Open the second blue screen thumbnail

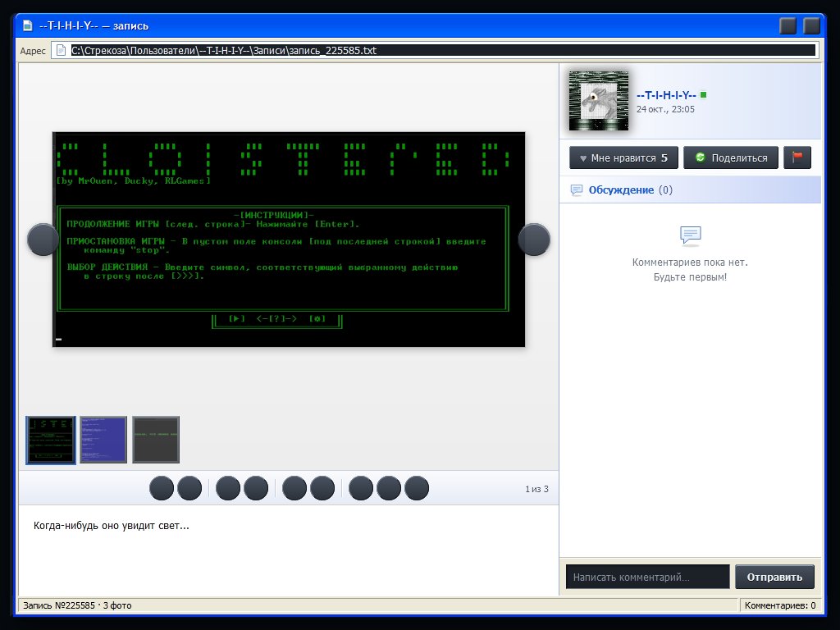(103, 440)
